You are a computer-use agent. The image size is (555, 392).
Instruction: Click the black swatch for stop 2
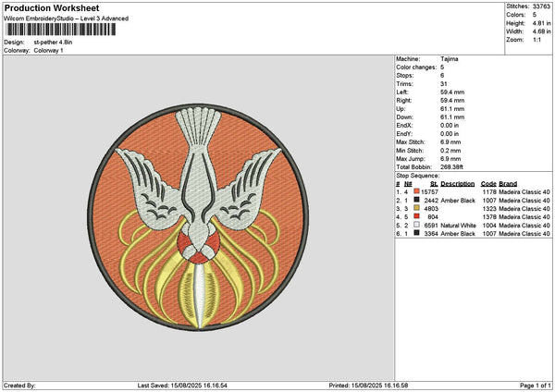point(417,200)
